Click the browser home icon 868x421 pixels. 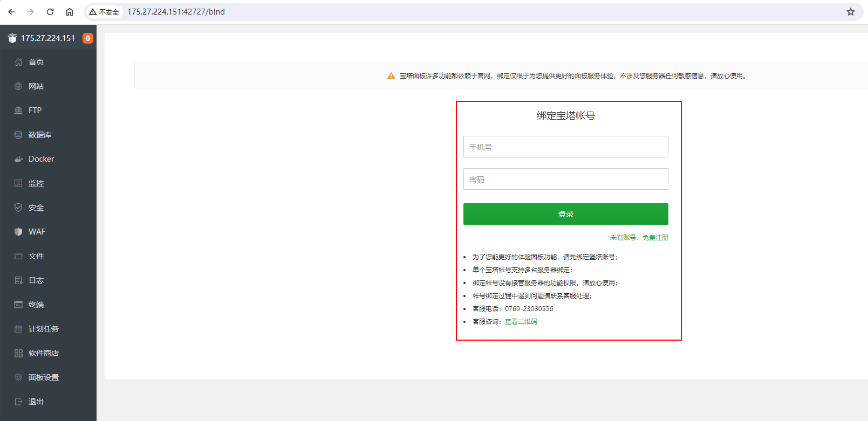tap(70, 12)
